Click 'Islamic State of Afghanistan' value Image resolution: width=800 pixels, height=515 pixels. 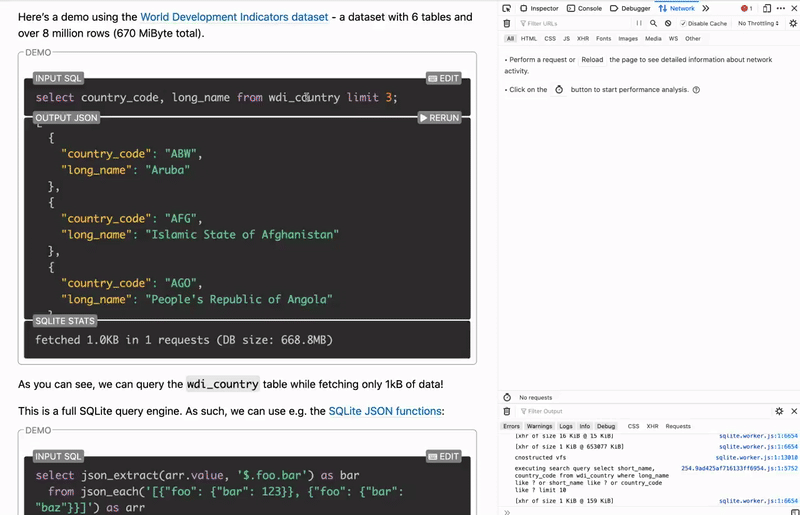242,235
